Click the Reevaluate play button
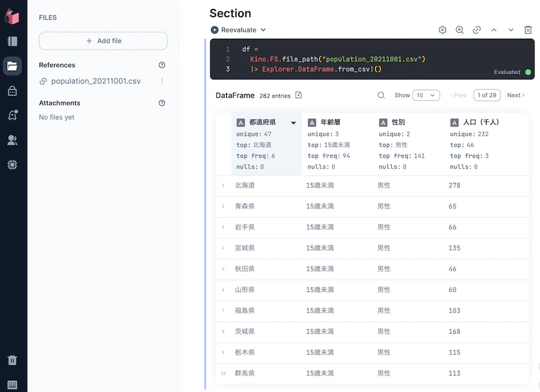Screen dimensions: 540x392 [215, 30]
